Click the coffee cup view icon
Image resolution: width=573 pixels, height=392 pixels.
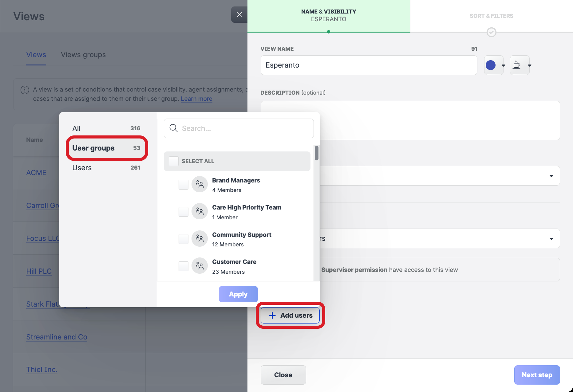point(517,65)
